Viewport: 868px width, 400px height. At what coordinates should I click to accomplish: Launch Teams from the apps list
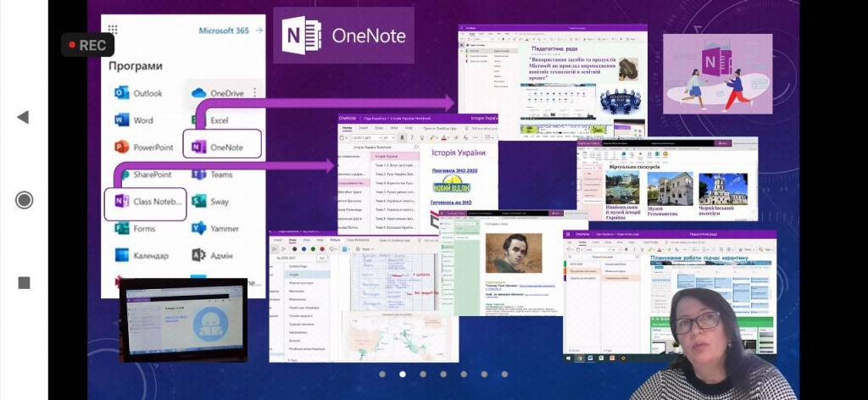point(212,175)
